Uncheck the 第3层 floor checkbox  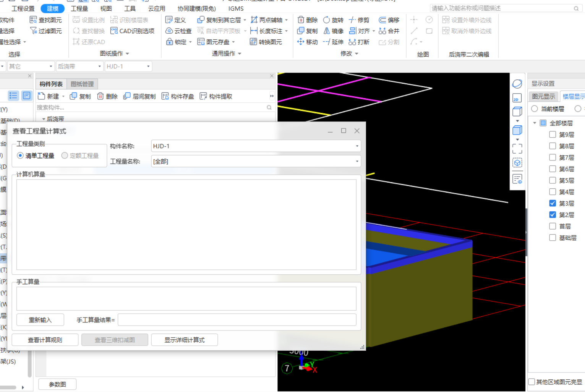[x=553, y=203]
